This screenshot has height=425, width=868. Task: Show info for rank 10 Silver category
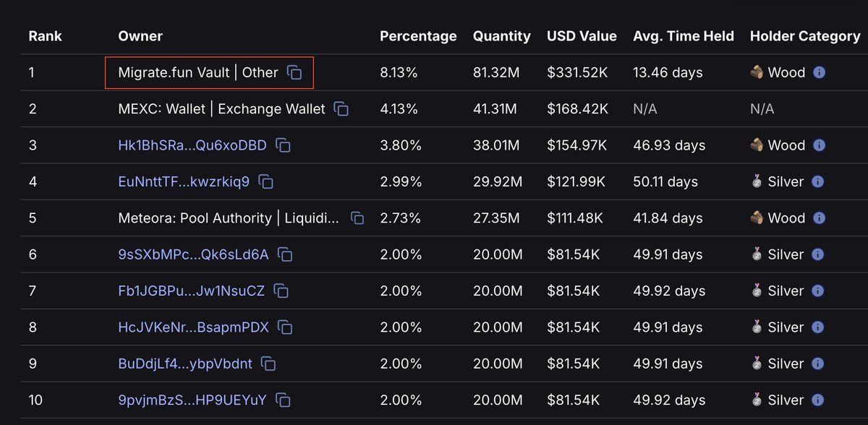coord(817,400)
